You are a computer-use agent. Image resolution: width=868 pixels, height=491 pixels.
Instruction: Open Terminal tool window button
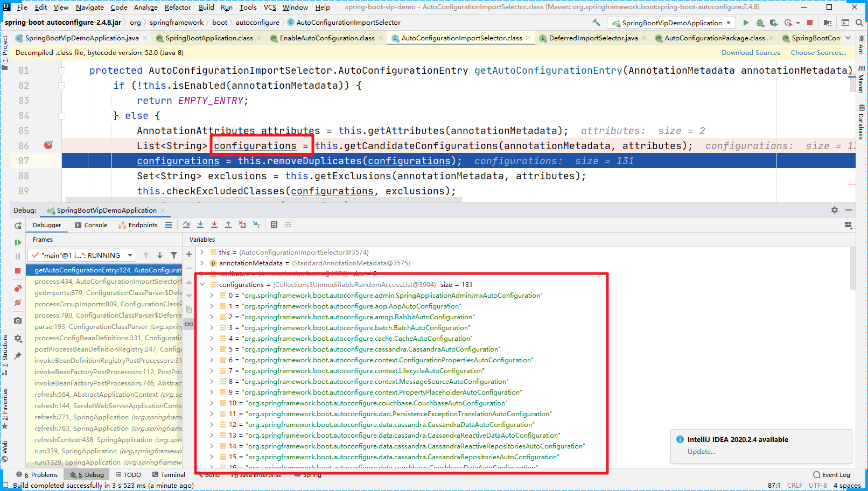169,474
